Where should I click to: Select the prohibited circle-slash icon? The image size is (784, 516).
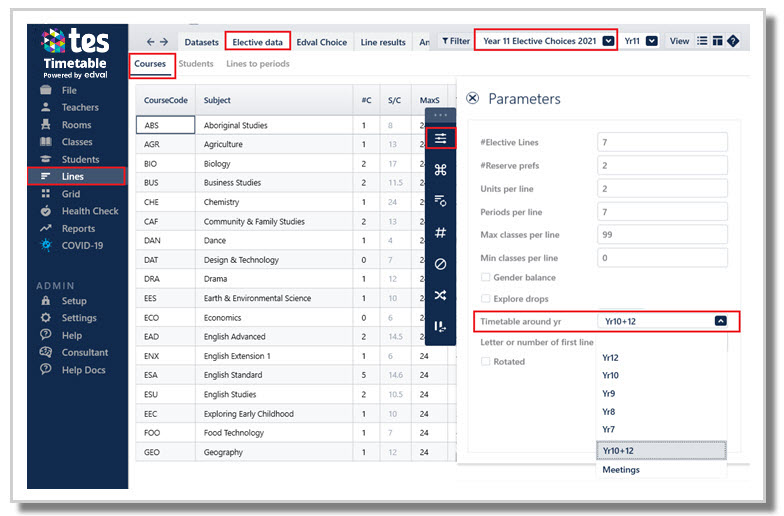pos(440,264)
